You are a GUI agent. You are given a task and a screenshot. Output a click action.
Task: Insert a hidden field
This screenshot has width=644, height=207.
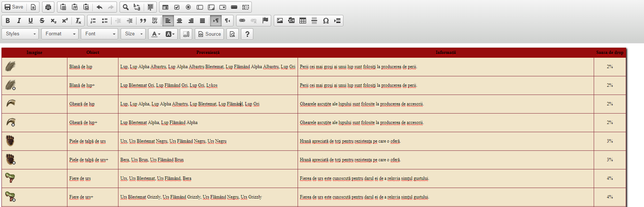click(x=246, y=7)
